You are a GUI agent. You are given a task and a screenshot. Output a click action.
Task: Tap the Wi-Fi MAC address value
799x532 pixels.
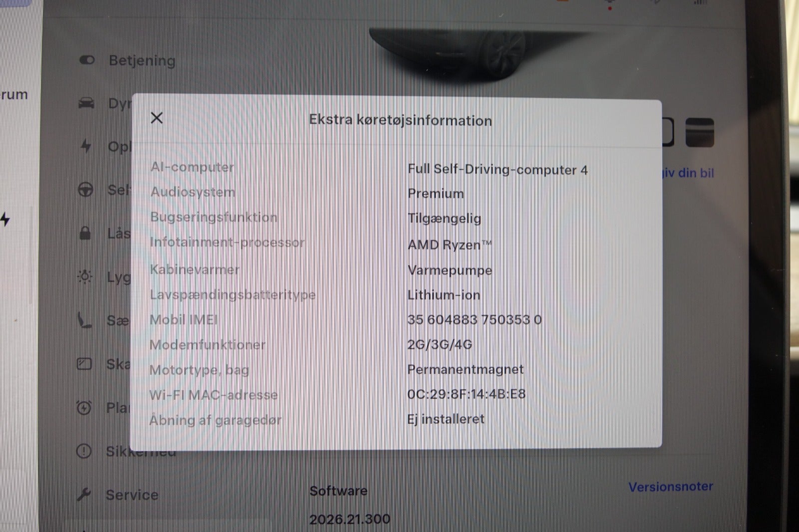pyautogui.click(x=466, y=394)
